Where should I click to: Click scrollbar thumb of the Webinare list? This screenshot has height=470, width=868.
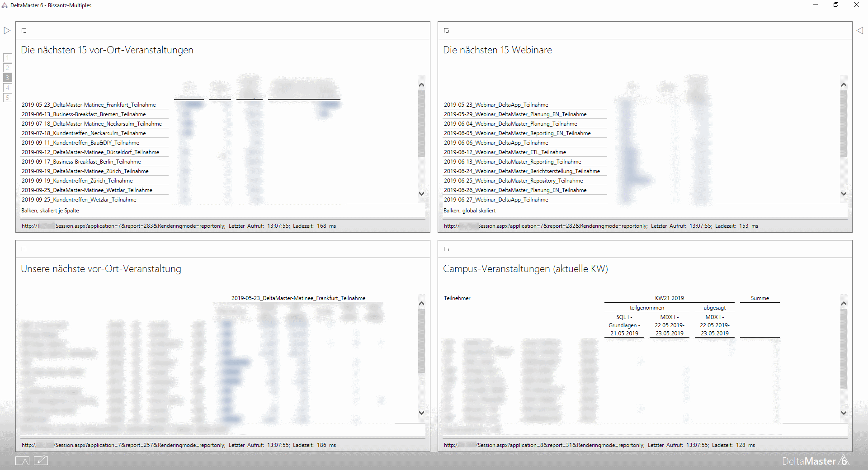[844, 124]
